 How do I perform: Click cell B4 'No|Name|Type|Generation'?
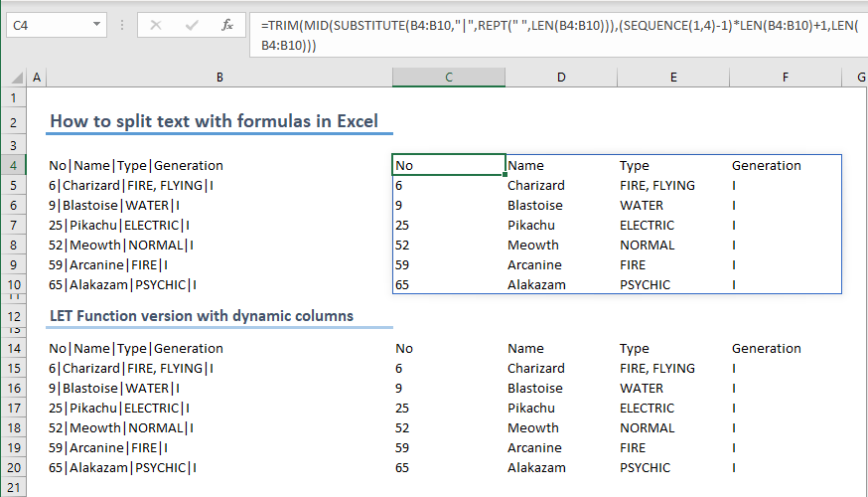coord(136,165)
